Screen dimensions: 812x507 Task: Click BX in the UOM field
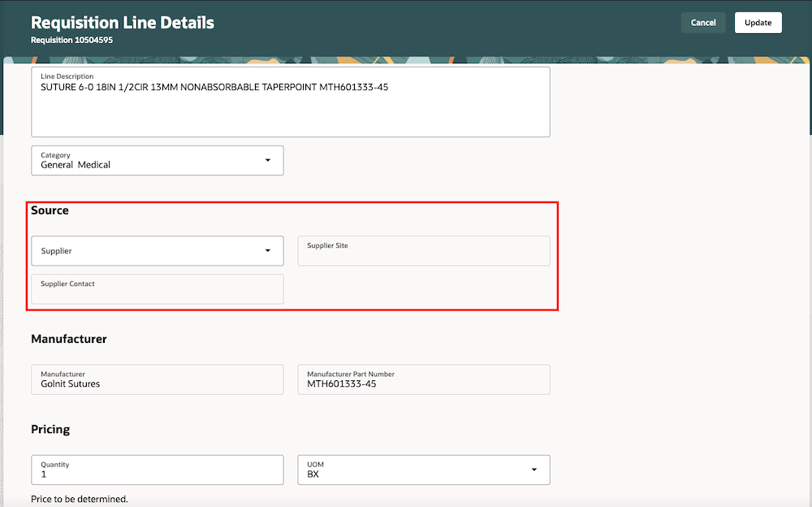315,474
